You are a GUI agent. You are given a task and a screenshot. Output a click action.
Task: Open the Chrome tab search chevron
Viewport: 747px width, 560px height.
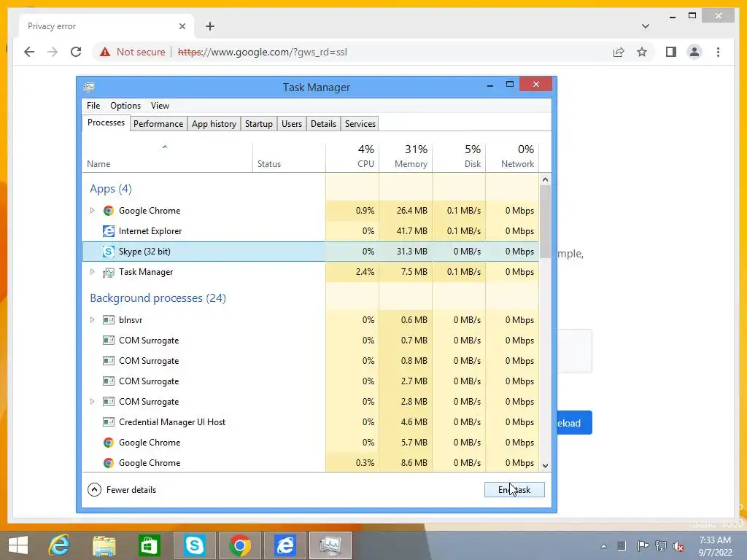pos(645,26)
